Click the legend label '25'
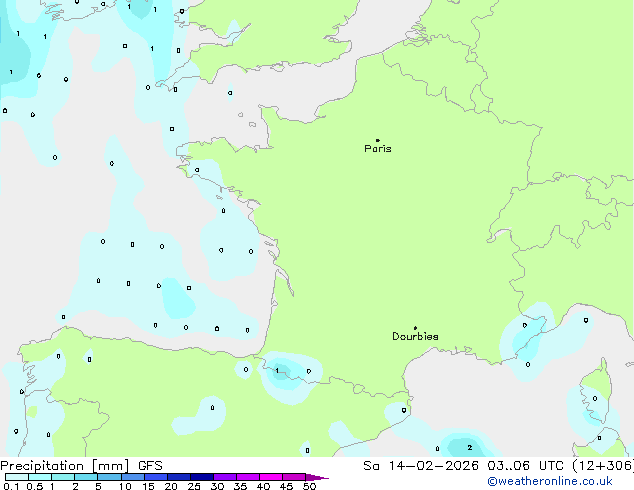Screen dimensions: 634x490 [194, 486]
